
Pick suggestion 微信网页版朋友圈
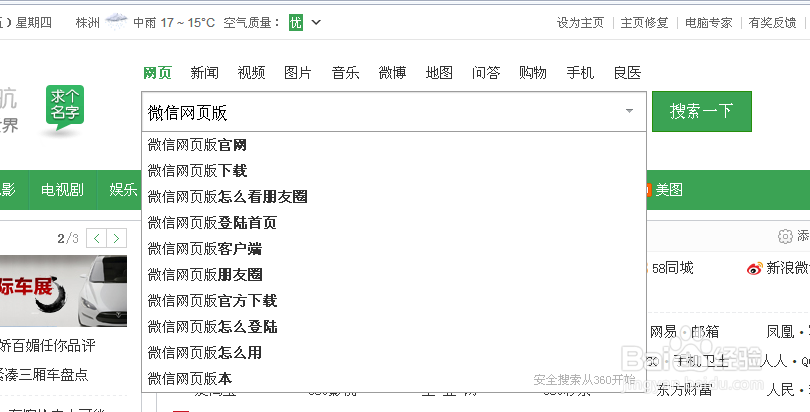pos(394,275)
